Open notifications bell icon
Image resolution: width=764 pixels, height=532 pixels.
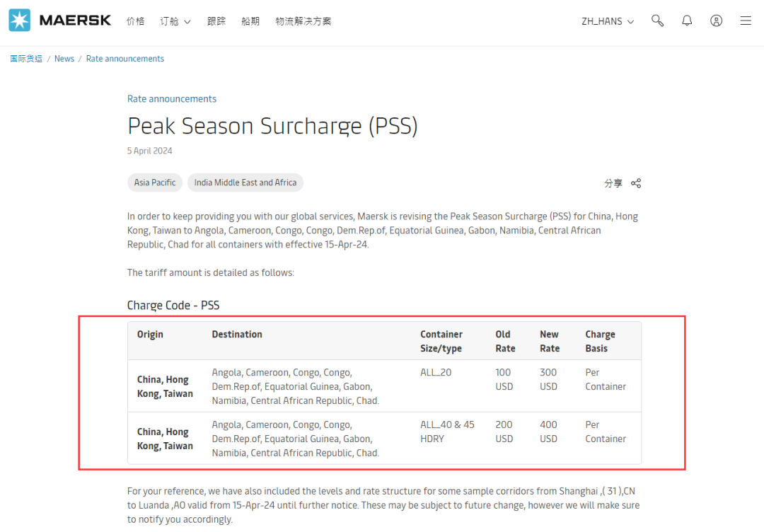coord(686,21)
